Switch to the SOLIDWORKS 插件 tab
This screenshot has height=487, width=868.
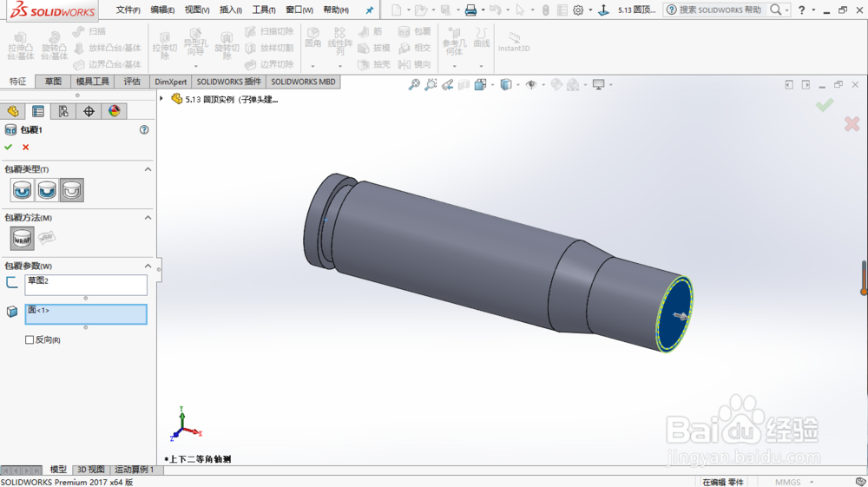228,82
